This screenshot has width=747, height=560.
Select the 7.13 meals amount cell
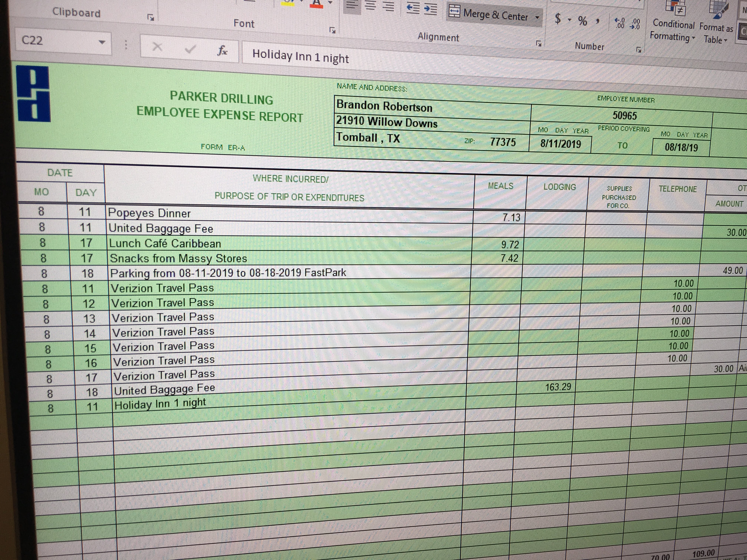[x=499, y=217]
